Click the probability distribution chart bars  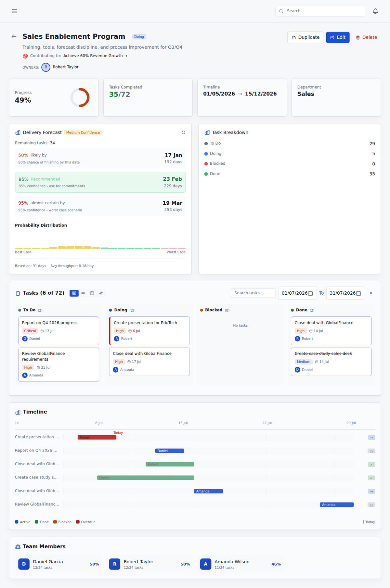point(100,247)
